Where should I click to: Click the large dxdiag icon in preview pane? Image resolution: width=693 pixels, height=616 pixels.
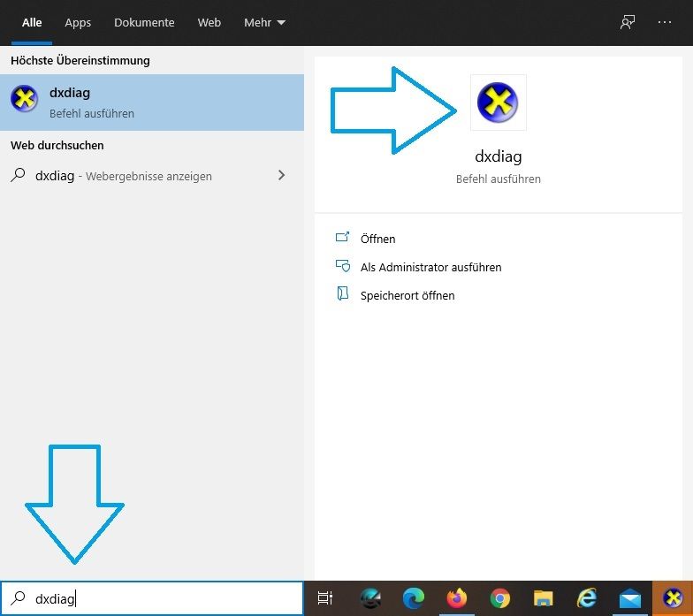499,103
